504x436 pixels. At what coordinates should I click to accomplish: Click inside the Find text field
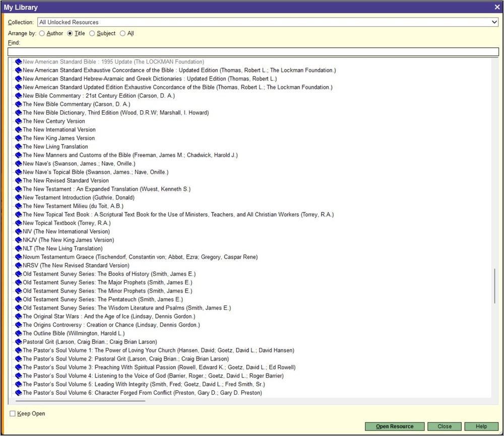coord(252,51)
